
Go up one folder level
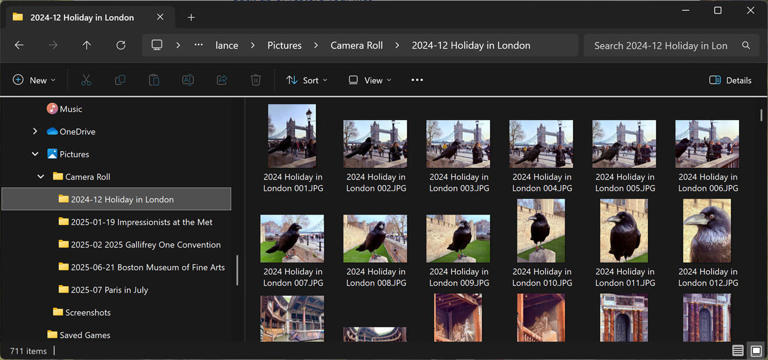(87, 46)
